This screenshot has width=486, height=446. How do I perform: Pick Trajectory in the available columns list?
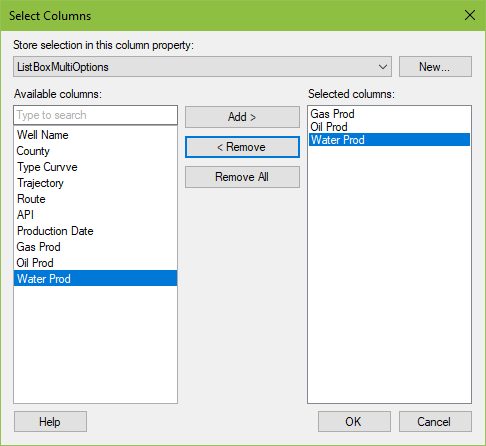tap(95, 183)
